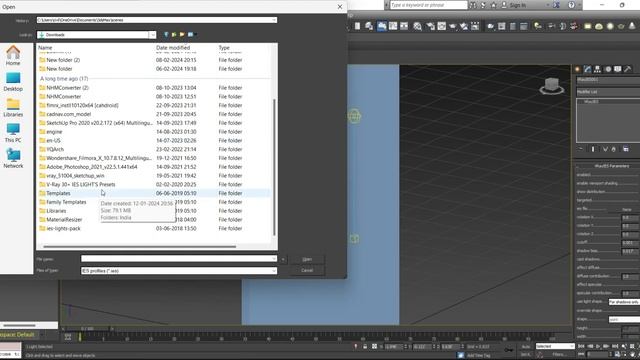Toggle Show End Result under modifier stack
Image resolution: width=640 pixels, height=360 pixels.
593,149
